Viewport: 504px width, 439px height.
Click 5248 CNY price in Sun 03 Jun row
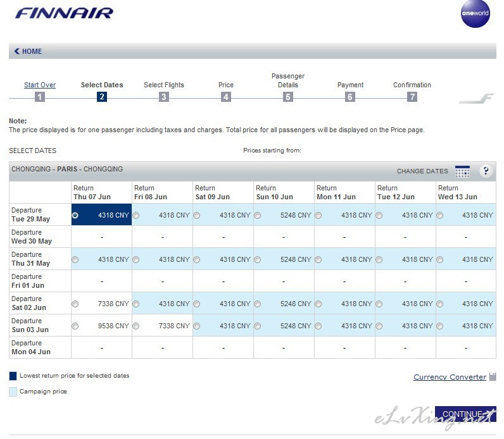(x=296, y=326)
